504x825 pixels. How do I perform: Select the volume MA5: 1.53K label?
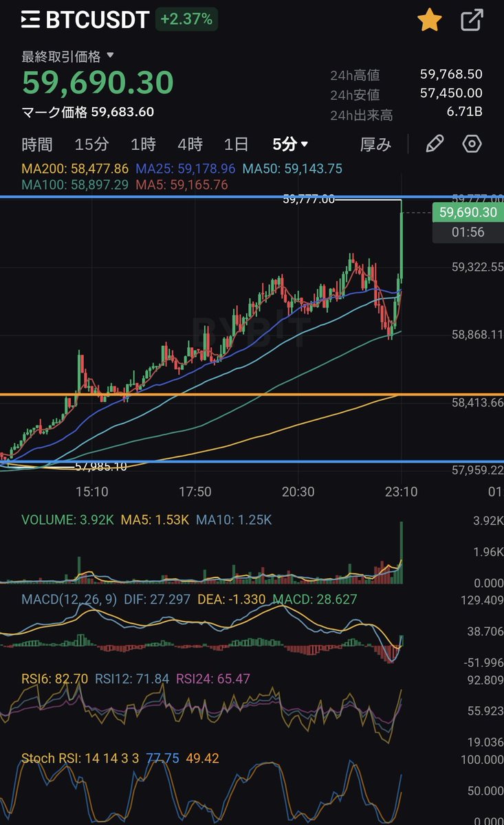point(155,520)
